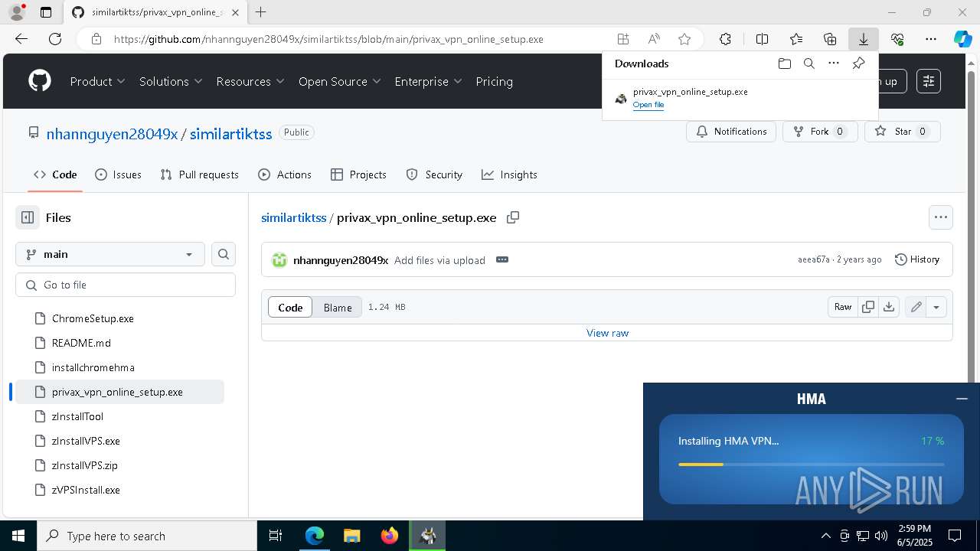This screenshot has width=980, height=551.
Task: Click Raw button
Action: point(843,307)
